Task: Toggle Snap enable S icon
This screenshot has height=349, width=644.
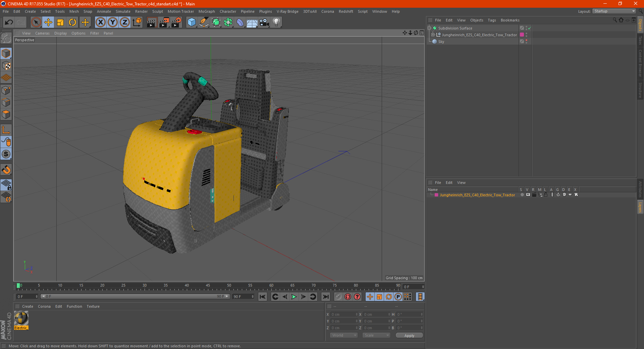Action: (x=6, y=154)
